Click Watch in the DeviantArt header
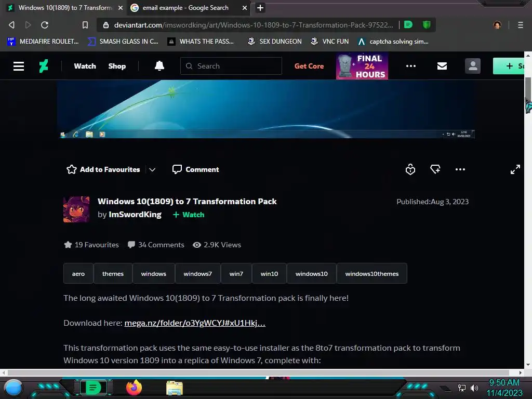This screenshot has height=399, width=532. pyautogui.click(x=85, y=66)
